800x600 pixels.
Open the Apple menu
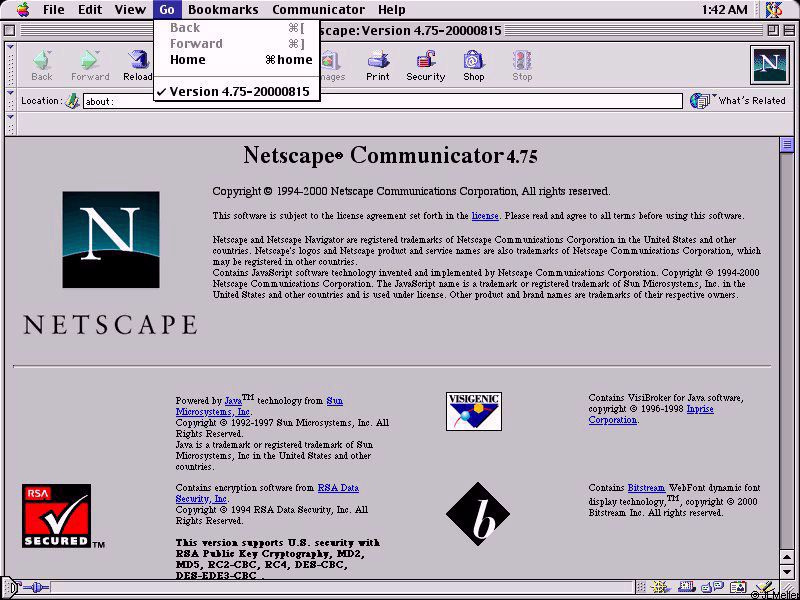click(23, 9)
